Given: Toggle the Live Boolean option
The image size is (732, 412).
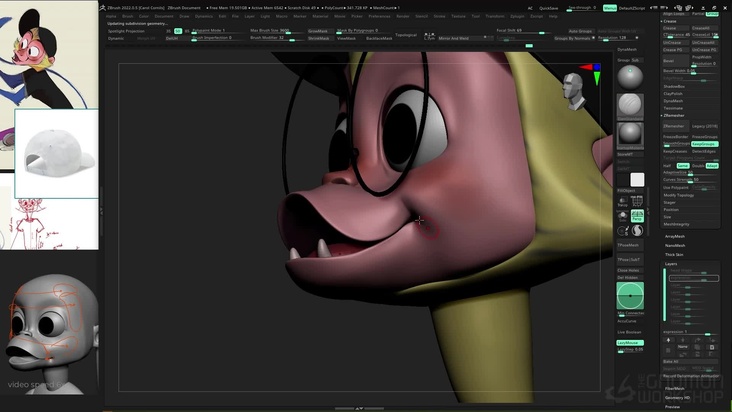Looking at the screenshot, I should (x=630, y=332).
